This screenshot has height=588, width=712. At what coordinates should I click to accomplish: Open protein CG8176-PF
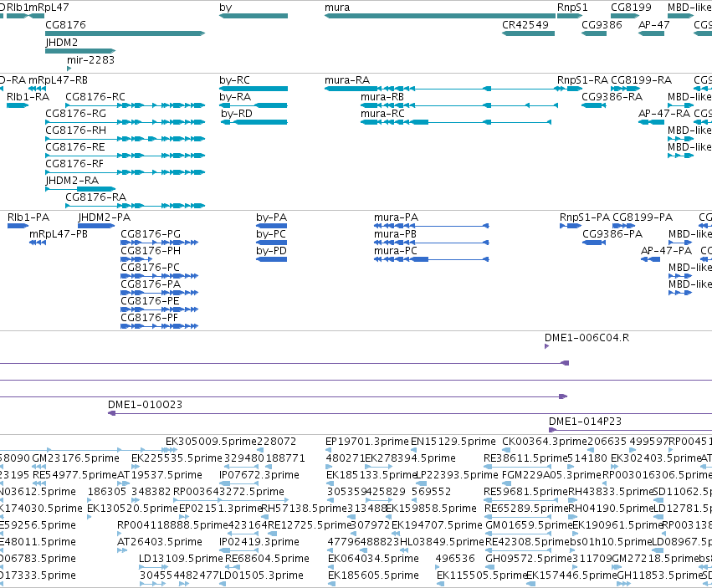(150, 318)
